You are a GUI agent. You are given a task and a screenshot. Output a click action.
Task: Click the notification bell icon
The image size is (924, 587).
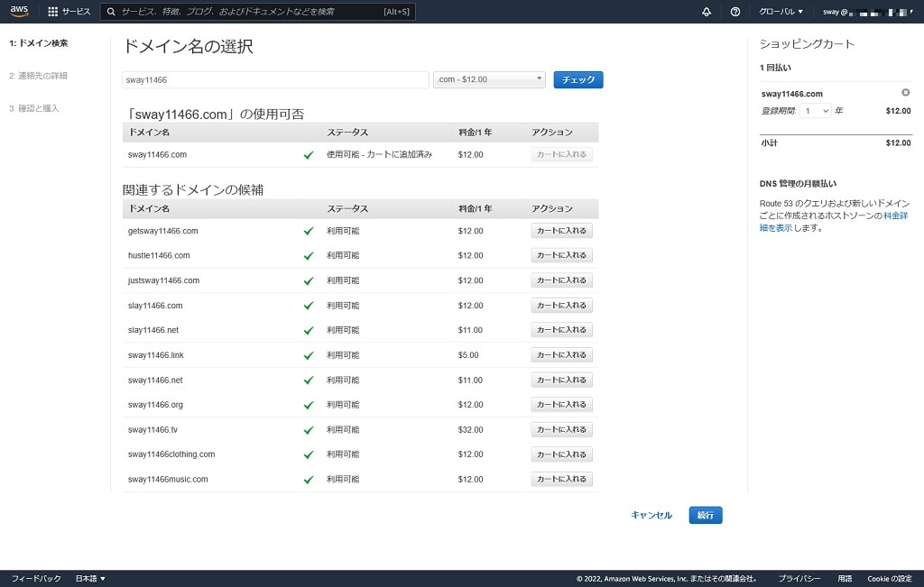click(706, 11)
